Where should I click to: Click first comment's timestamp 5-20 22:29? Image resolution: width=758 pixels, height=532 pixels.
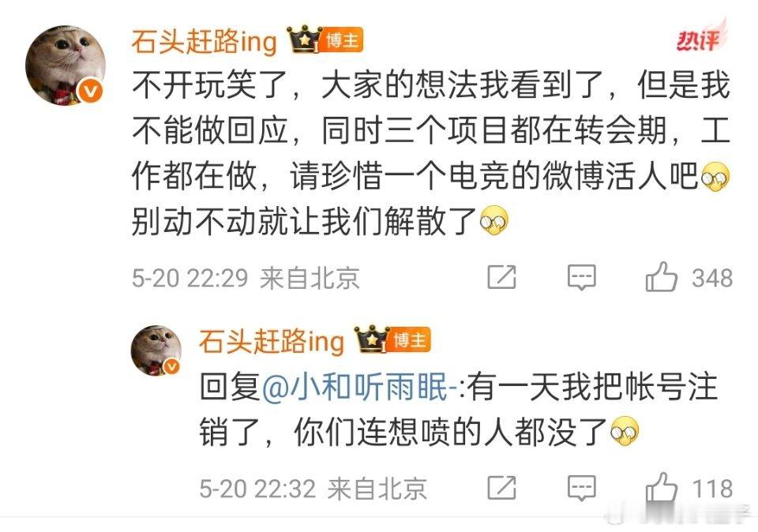[189, 279]
